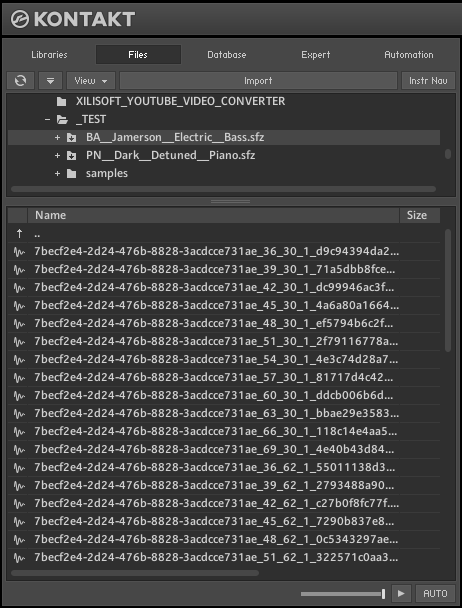Open the Database tab

coord(227,55)
